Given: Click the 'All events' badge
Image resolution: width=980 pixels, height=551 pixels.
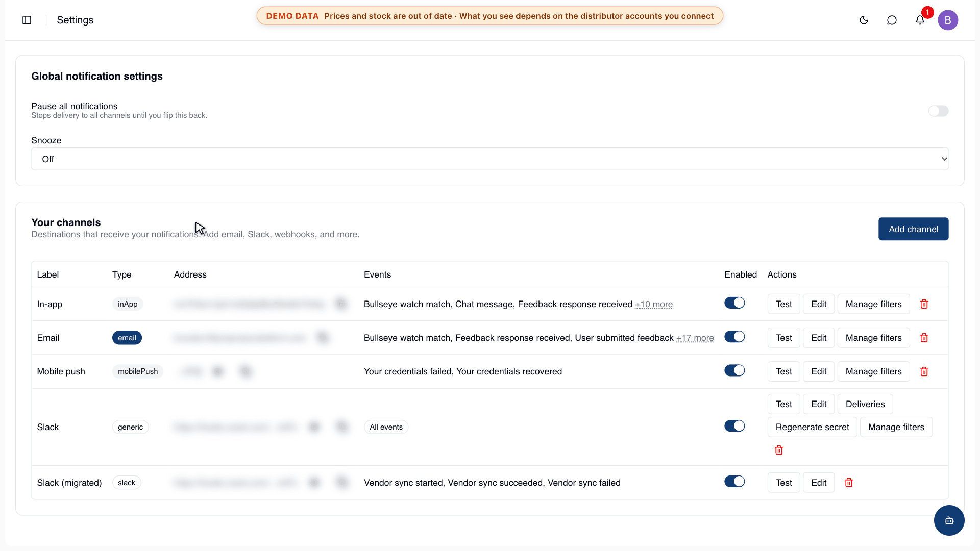Looking at the screenshot, I should click(x=386, y=427).
